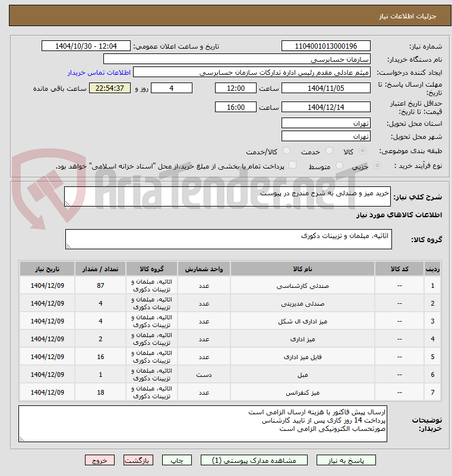Image resolution: width=452 pixels, height=476 pixels.
Task: Click the price validity date 1404/12/14
Action: click(326, 107)
